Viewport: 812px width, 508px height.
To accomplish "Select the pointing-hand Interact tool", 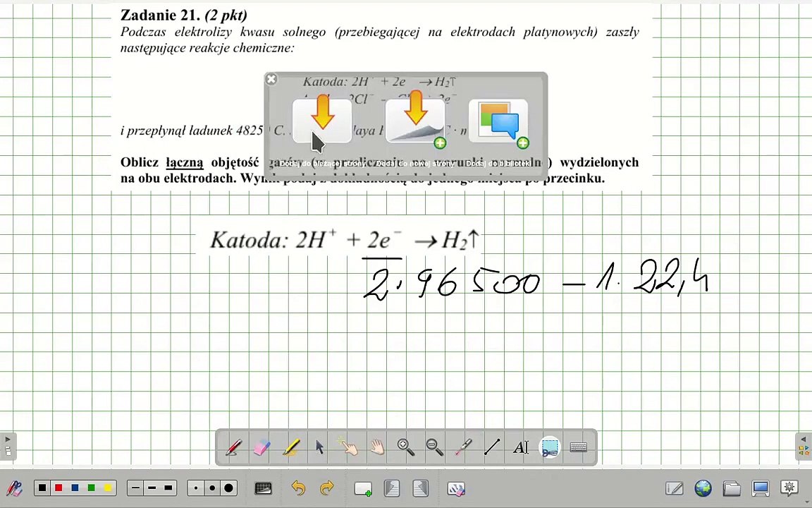I will (348, 447).
